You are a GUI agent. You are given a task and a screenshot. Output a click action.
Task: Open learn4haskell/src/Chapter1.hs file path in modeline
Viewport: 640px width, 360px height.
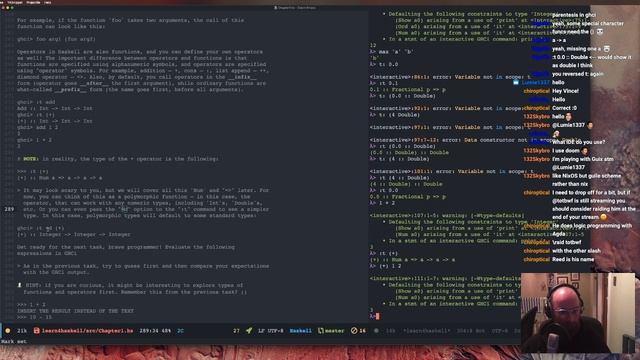tap(87, 331)
